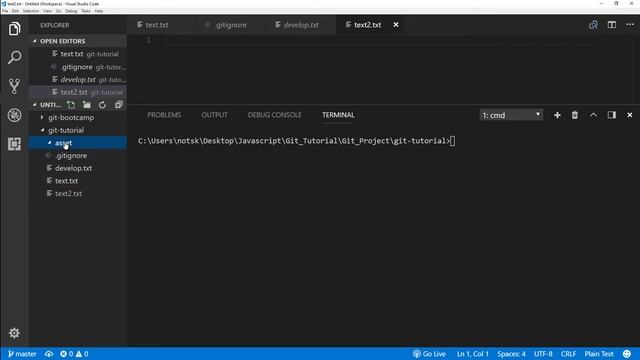640x360 pixels.
Task: Refresh the workspace explorer
Action: 102,105
